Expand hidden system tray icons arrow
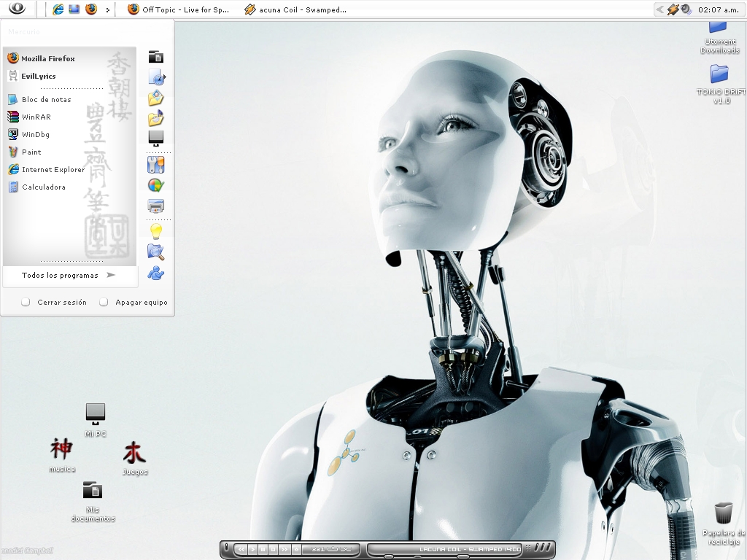This screenshot has width=747, height=560. pyautogui.click(x=659, y=9)
